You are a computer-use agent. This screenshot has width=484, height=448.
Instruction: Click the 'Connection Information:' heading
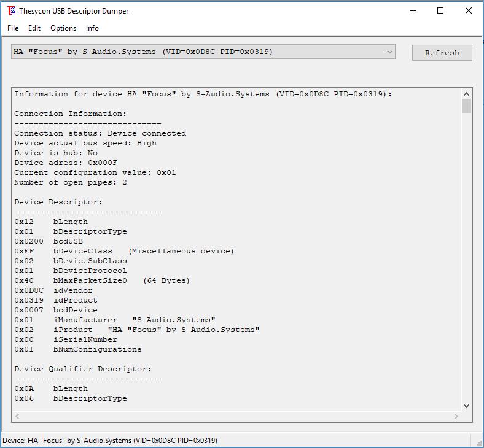click(71, 114)
